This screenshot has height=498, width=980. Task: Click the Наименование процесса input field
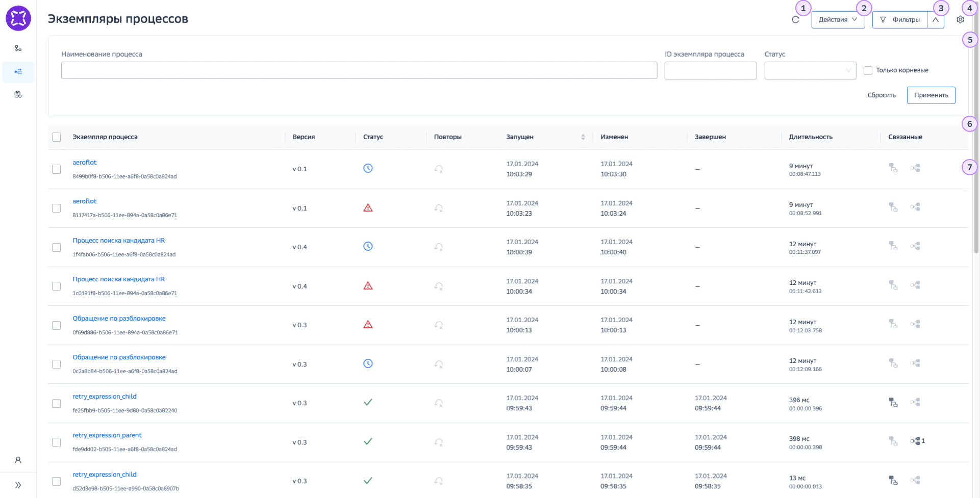click(x=359, y=70)
